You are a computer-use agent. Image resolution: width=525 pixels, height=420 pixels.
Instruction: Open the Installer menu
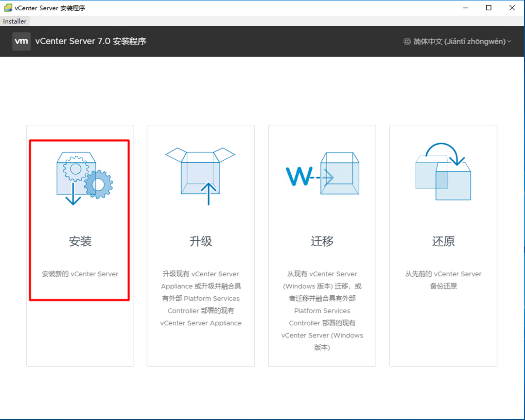[15, 21]
